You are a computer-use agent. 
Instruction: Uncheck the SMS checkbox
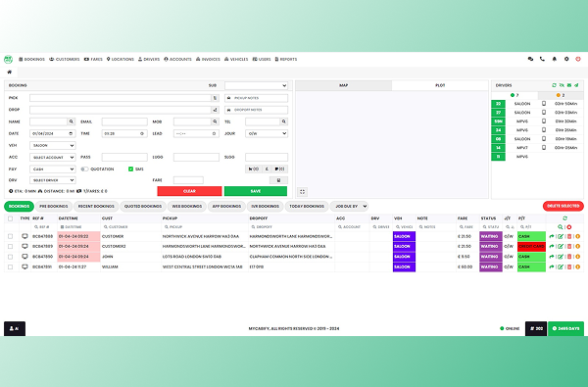click(x=131, y=169)
